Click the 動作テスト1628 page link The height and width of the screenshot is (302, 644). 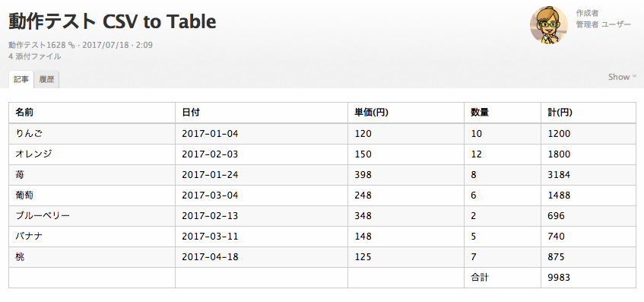click(x=37, y=45)
